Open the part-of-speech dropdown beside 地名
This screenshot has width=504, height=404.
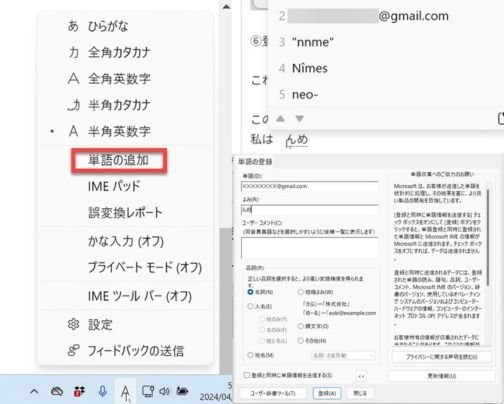point(343,355)
